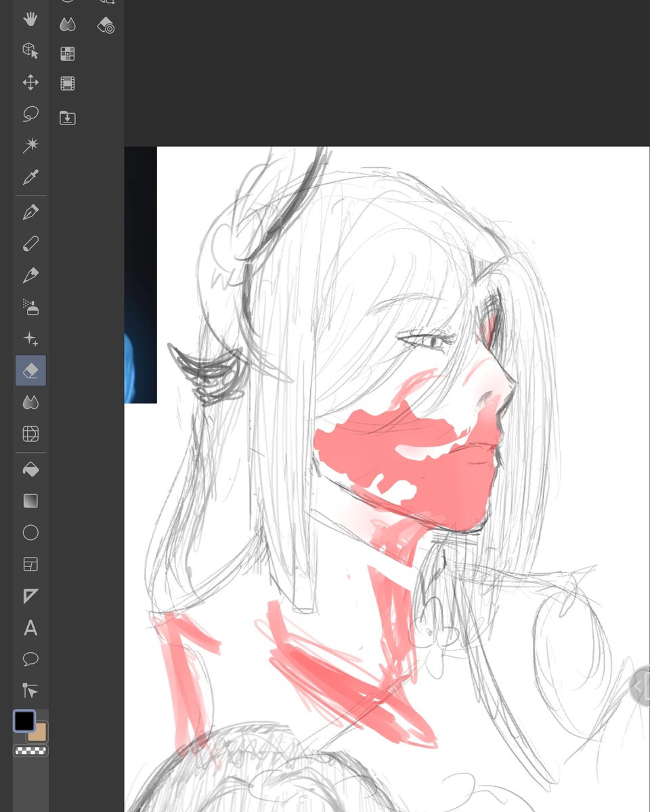Choose the Fill bucket tool
The height and width of the screenshot is (812, 650).
(30, 470)
